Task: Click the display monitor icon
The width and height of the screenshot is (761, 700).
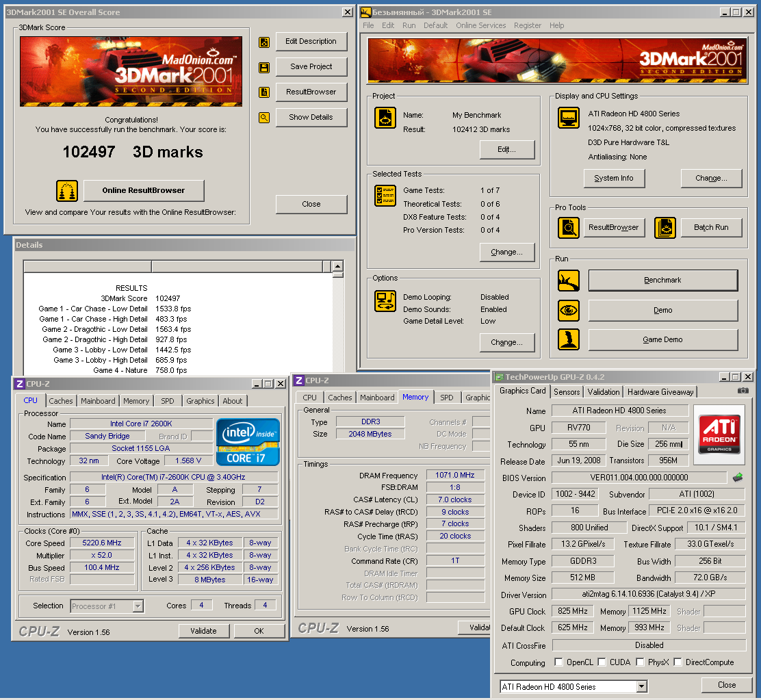Action: pyautogui.click(x=568, y=118)
